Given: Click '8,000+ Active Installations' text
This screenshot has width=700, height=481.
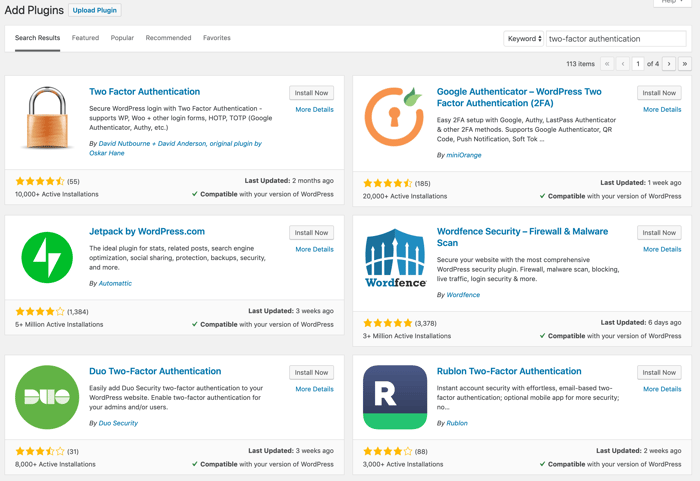Looking at the screenshot, I should (55, 464).
